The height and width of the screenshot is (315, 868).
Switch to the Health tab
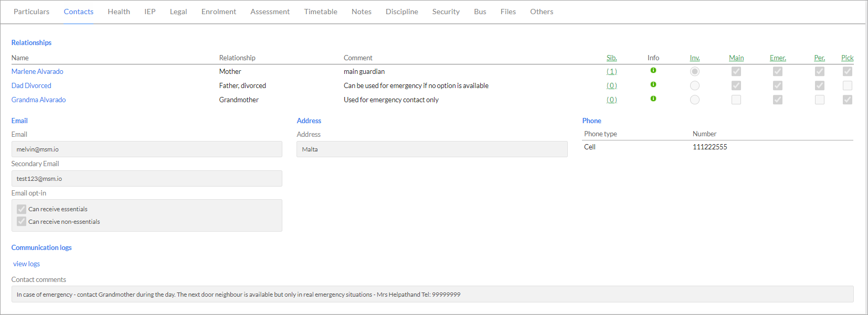(x=119, y=12)
